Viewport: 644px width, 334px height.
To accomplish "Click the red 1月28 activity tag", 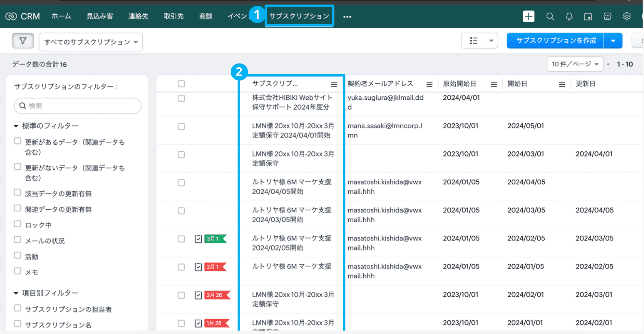I will [x=217, y=323].
